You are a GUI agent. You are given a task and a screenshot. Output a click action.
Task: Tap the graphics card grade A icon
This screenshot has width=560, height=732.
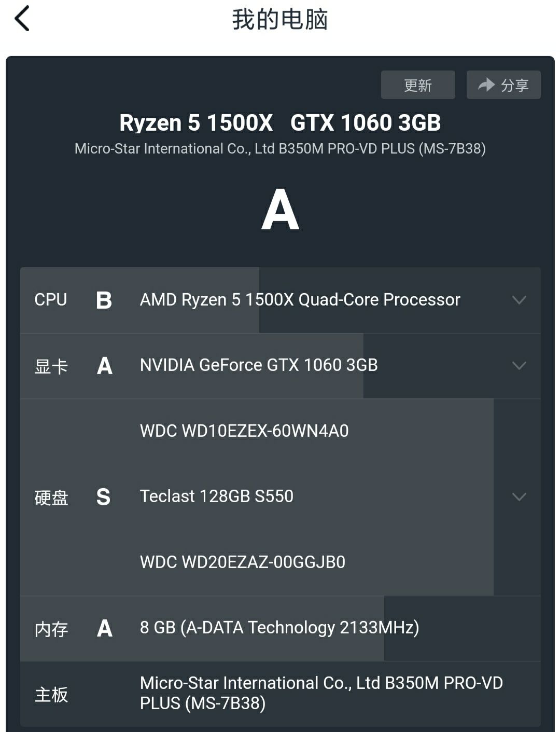pyautogui.click(x=104, y=366)
